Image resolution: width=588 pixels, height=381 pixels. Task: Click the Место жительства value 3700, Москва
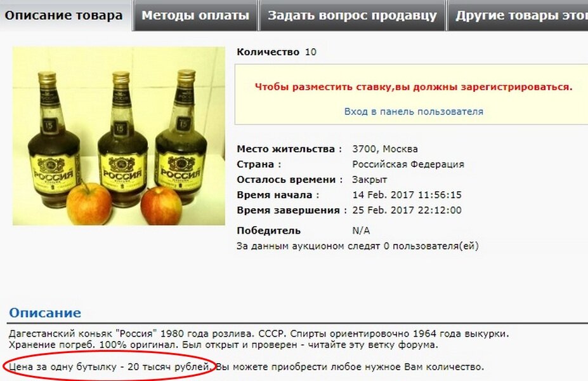[x=385, y=149]
